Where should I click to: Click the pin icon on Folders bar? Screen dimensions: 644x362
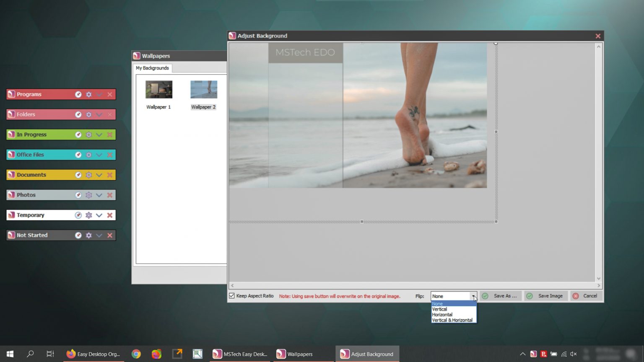[78, 114]
